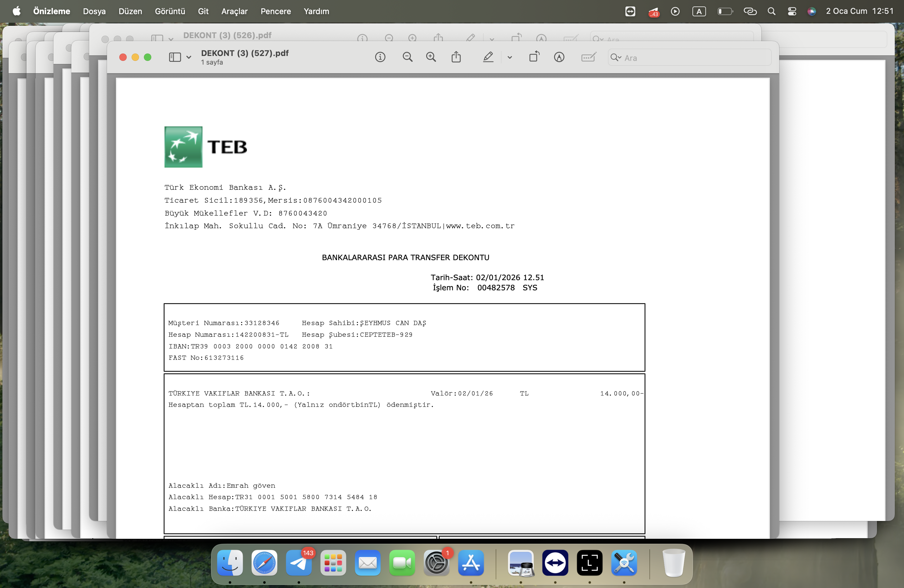Open the Yardım menu
Image resolution: width=904 pixels, height=588 pixels.
point(316,11)
